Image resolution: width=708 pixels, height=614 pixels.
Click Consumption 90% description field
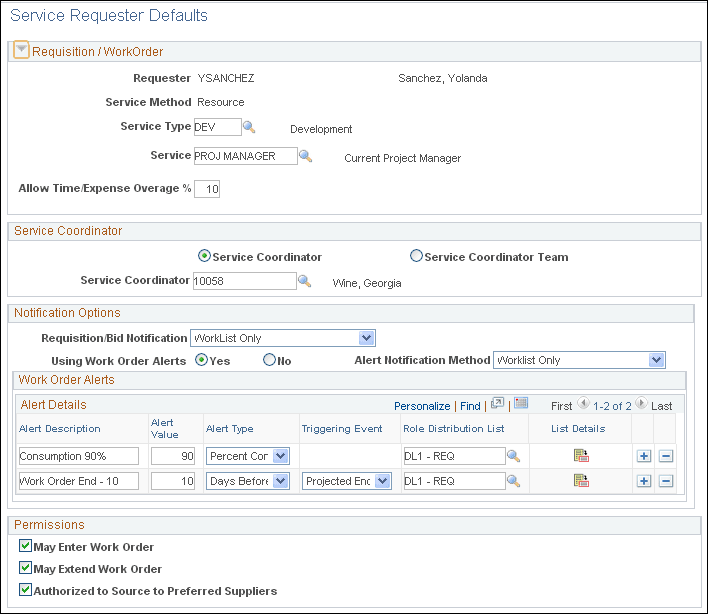pyautogui.click(x=79, y=456)
